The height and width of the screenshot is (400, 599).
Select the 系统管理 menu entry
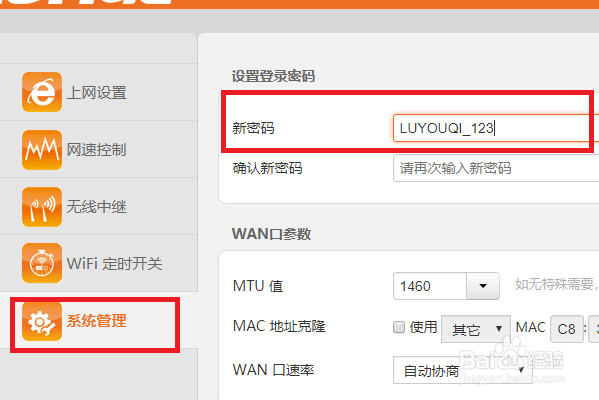[99, 321]
